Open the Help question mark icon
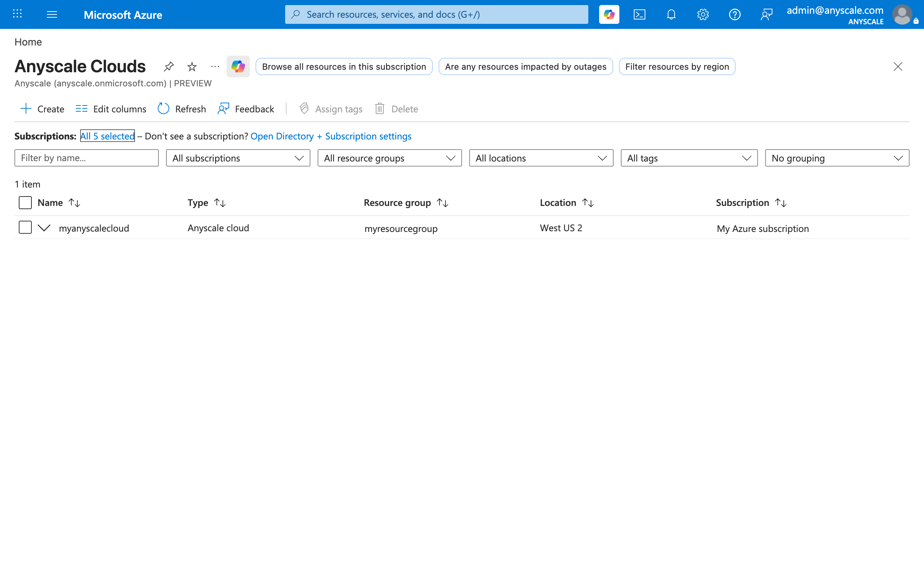924x578 pixels. pos(735,14)
